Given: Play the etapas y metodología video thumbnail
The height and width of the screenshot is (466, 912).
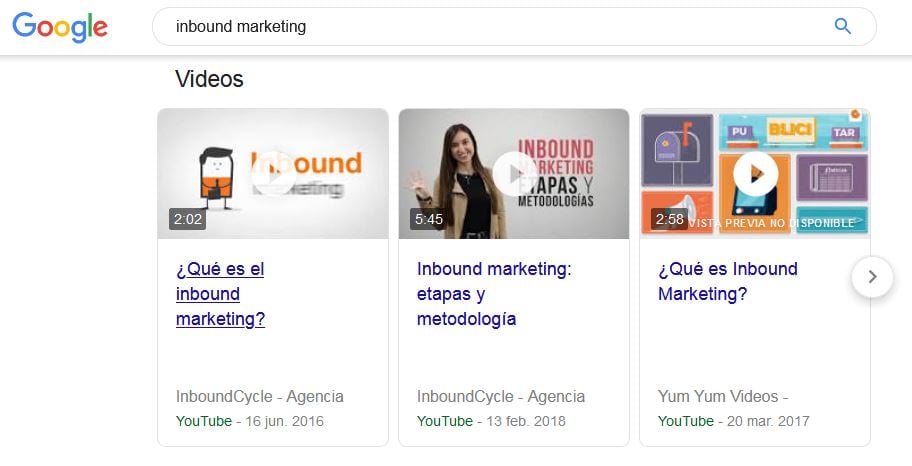Looking at the screenshot, I should (x=514, y=173).
